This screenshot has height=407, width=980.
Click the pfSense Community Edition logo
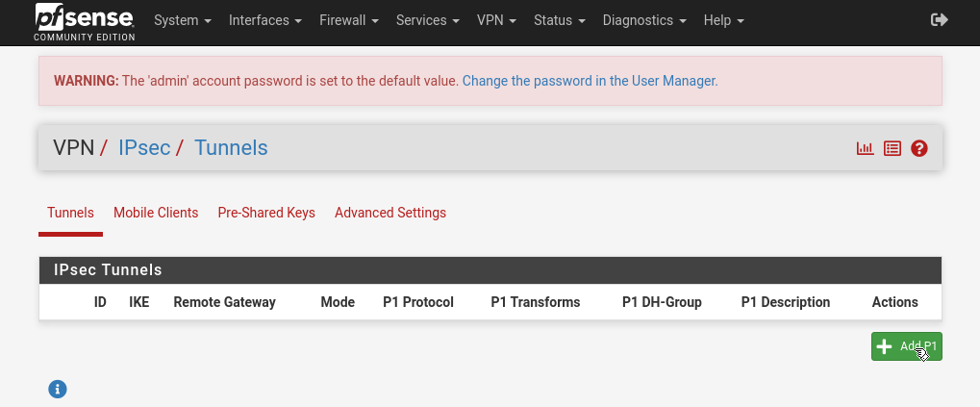pos(85,22)
